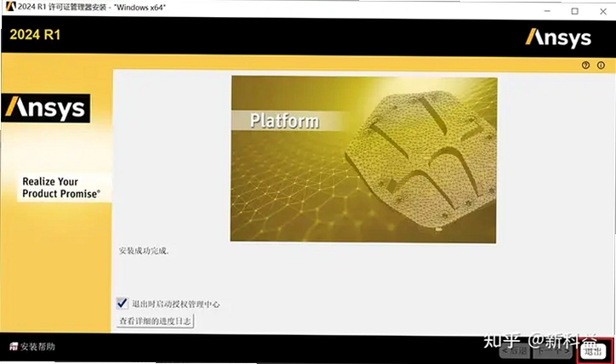Image resolution: width=616 pixels, height=364 pixels.
Task: Click the 2024 R1 version label
Action: [35, 35]
